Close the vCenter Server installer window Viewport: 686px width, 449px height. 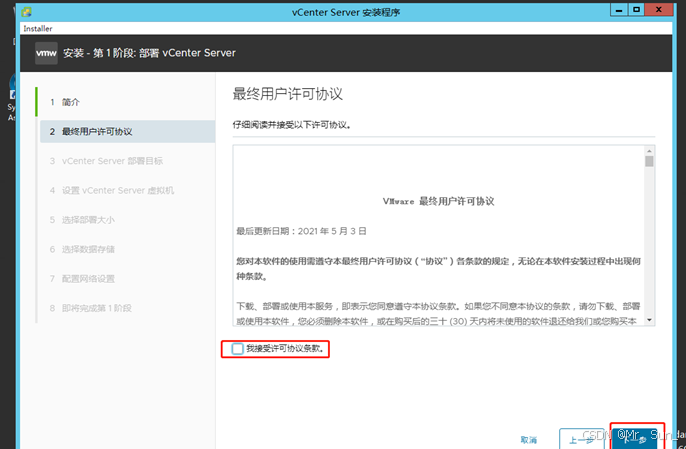pyautogui.click(x=658, y=10)
